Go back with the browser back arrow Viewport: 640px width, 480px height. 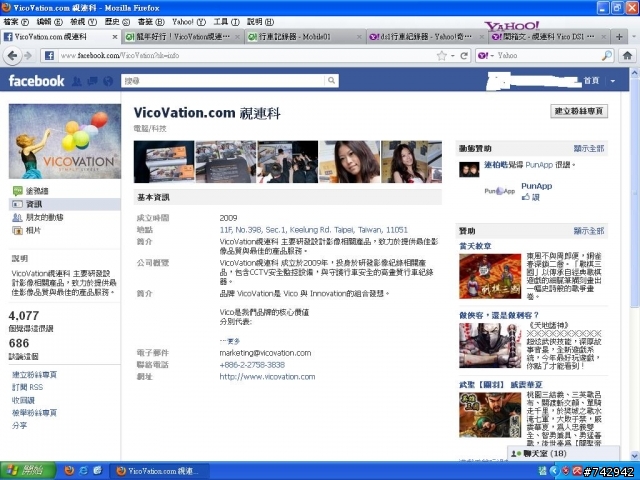[12, 56]
